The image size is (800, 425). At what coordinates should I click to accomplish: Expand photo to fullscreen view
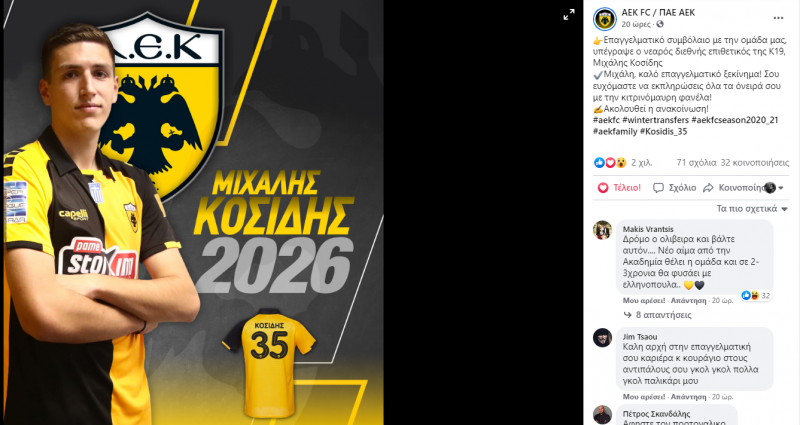tap(568, 15)
